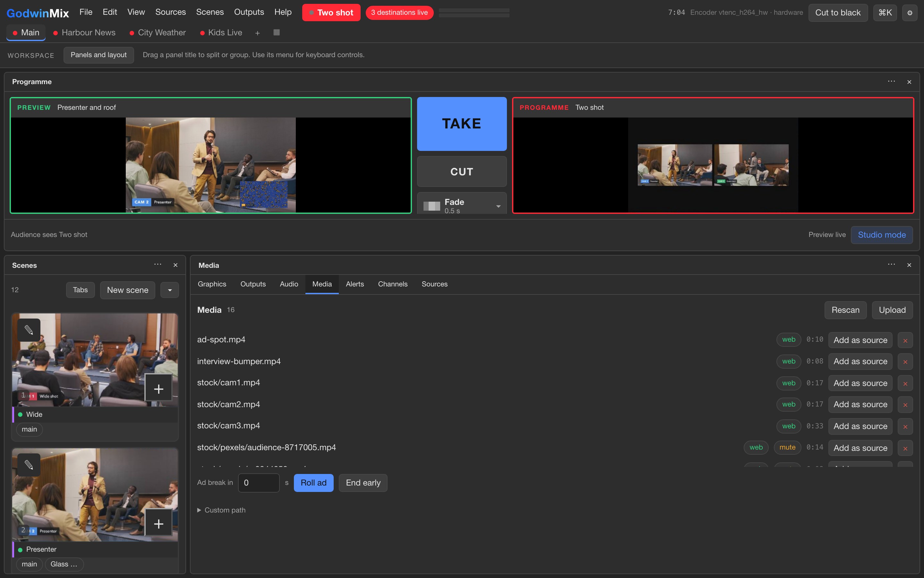Click the CUT transition button
Image resolution: width=924 pixels, height=578 pixels.
[x=462, y=172]
